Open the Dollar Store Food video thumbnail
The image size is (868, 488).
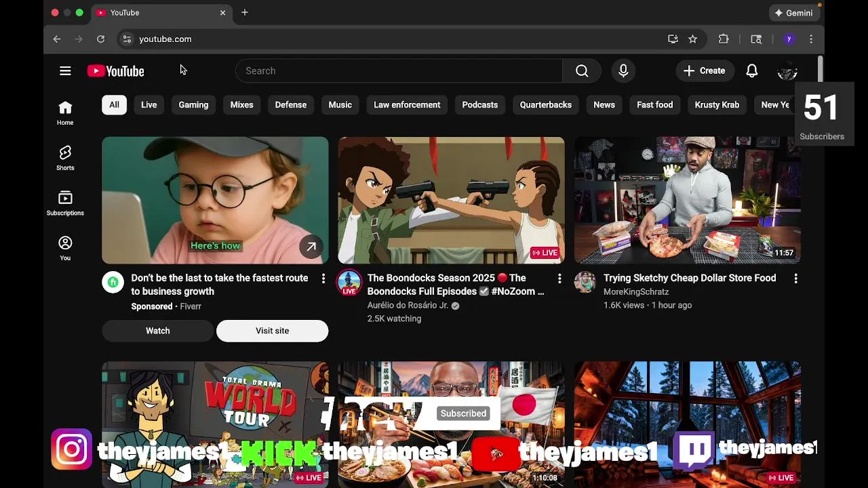(688, 201)
